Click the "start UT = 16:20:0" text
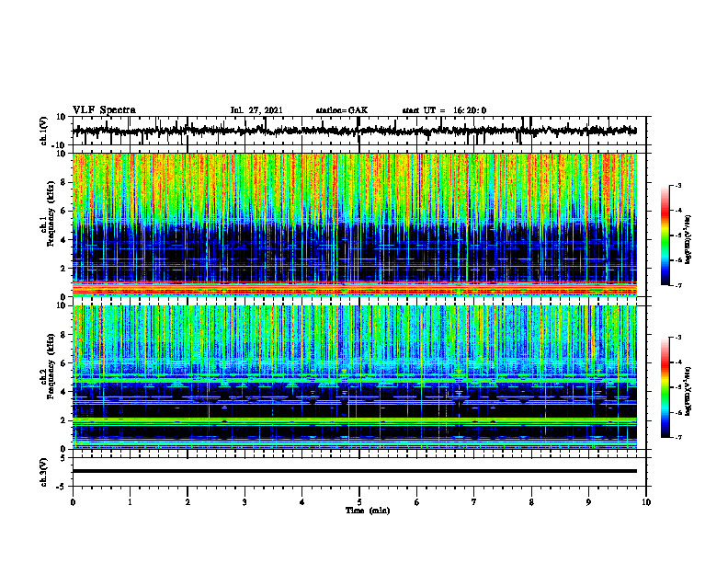The height and width of the screenshot is (563, 728). (x=444, y=110)
